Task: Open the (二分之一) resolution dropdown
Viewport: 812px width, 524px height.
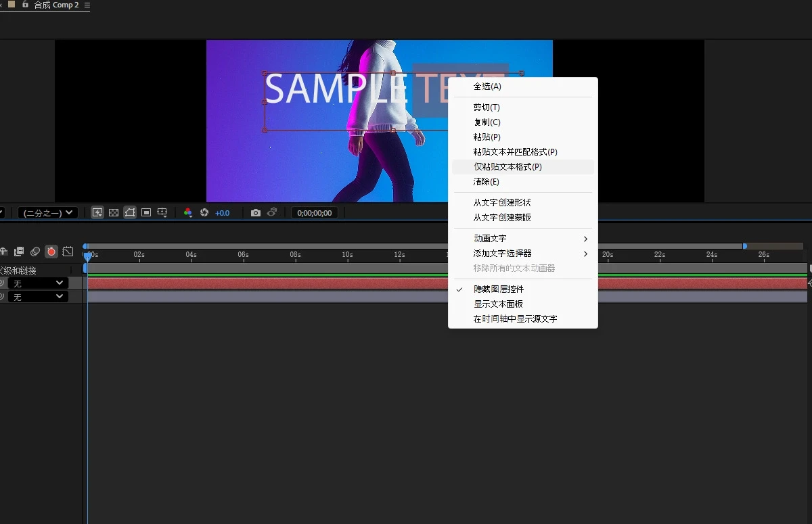Action: (x=47, y=212)
